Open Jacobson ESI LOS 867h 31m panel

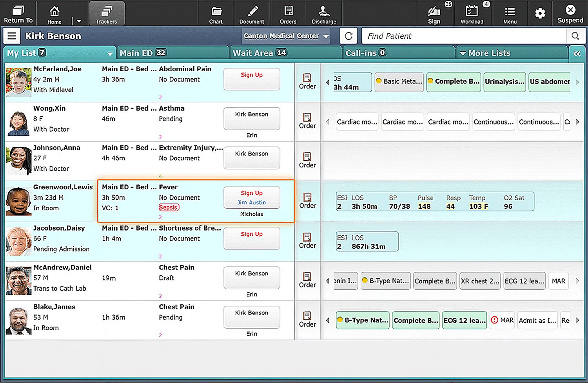(x=367, y=241)
